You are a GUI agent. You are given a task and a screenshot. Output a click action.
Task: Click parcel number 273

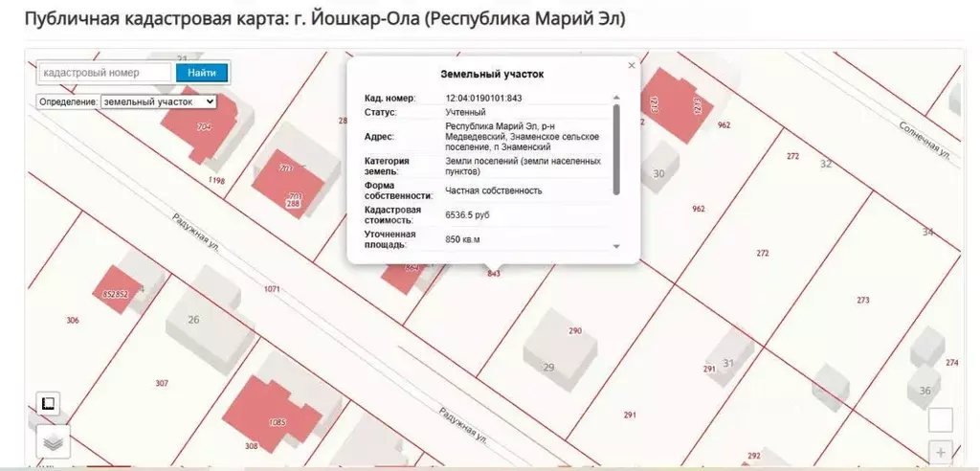(x=863, y=301)
